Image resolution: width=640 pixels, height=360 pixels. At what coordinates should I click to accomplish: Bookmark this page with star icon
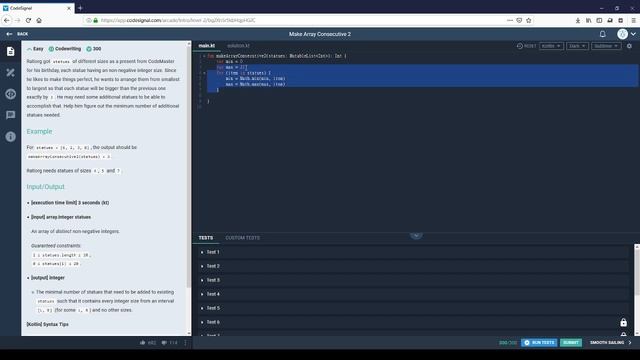click(x=529, y=20)
